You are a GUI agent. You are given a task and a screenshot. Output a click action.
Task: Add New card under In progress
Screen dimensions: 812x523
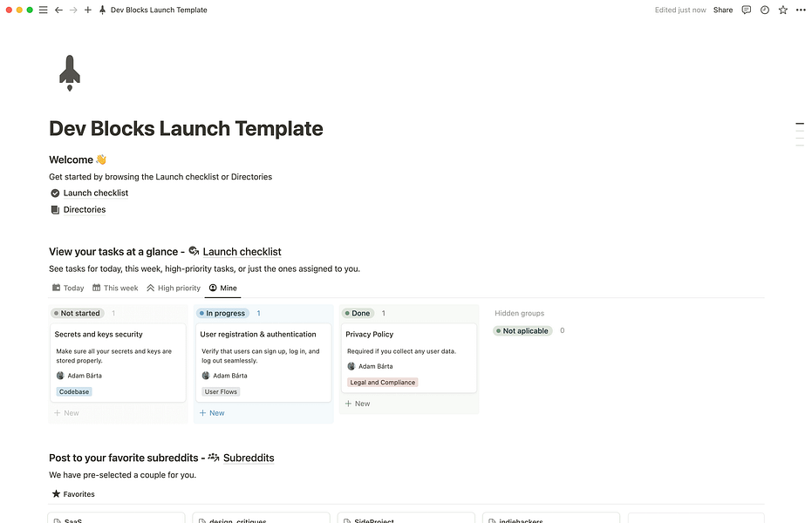coord(212,413)
